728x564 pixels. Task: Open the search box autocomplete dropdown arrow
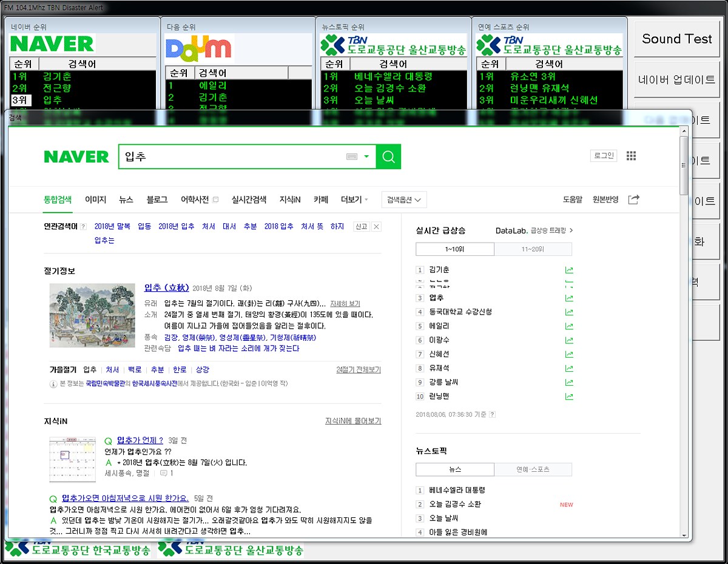pyautogui.click(x=366, y=156)
